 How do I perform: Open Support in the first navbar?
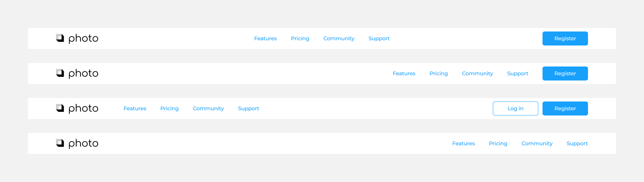click(379, 38)
